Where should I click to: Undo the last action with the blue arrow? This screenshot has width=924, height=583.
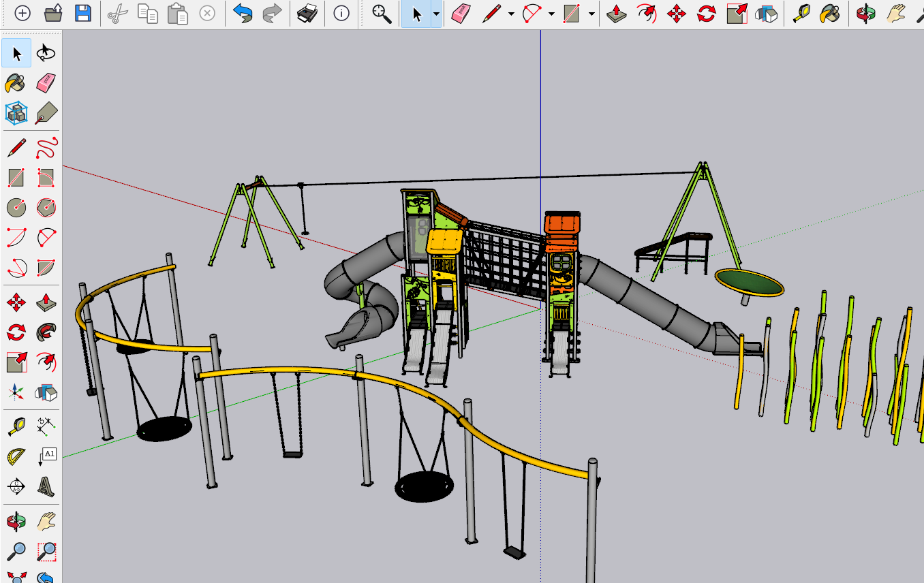click(x=243, y=14)
